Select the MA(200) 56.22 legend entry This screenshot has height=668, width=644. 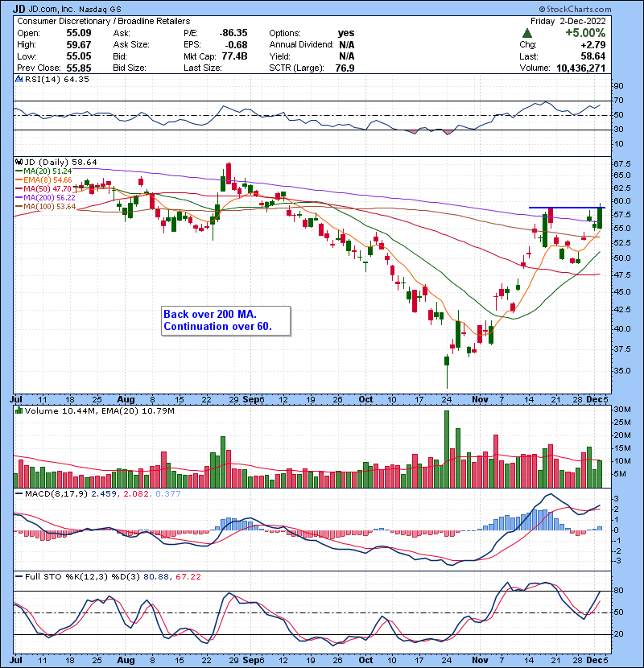point(46,198)
